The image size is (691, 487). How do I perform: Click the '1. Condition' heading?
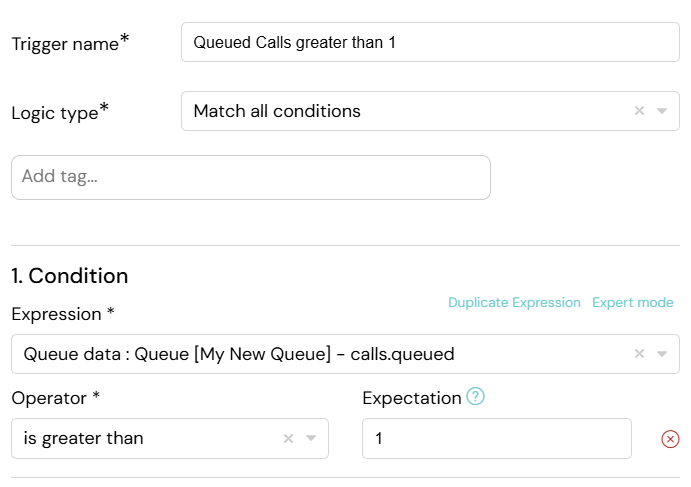click(70, 276)
